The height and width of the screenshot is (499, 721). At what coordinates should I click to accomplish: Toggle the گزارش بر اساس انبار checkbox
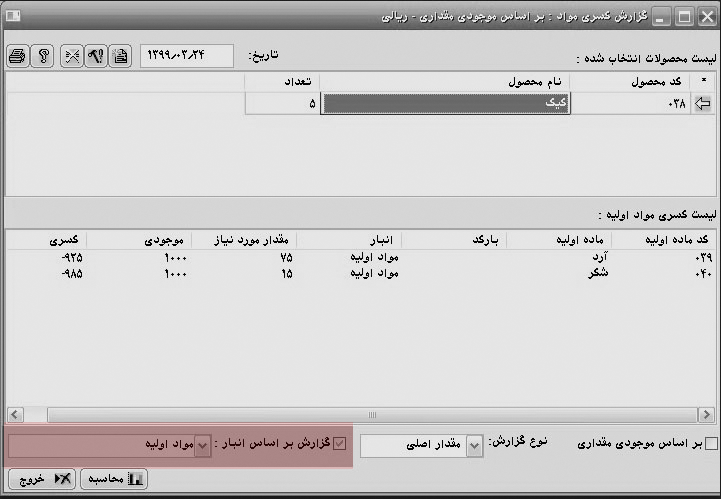(x=340, y=444)
